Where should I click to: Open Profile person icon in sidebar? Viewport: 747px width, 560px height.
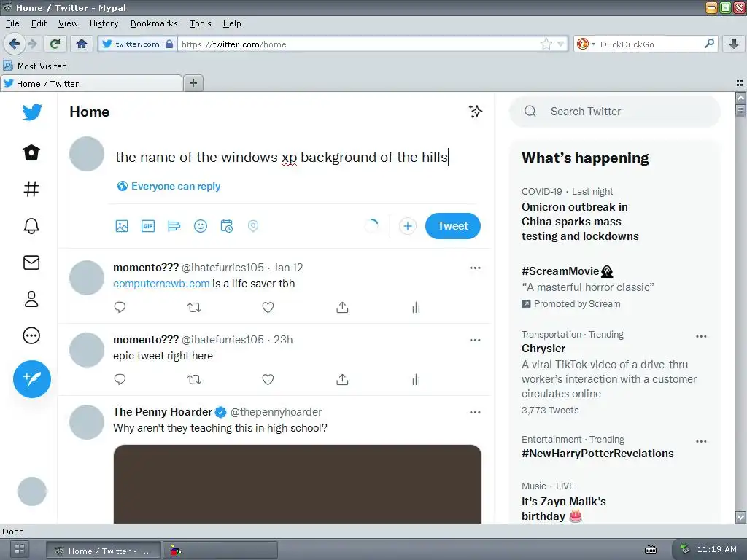point(31,299)
